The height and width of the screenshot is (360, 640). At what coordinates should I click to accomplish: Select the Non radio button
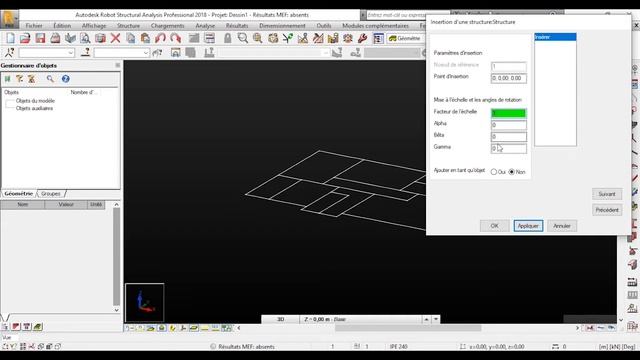[511, 172]
